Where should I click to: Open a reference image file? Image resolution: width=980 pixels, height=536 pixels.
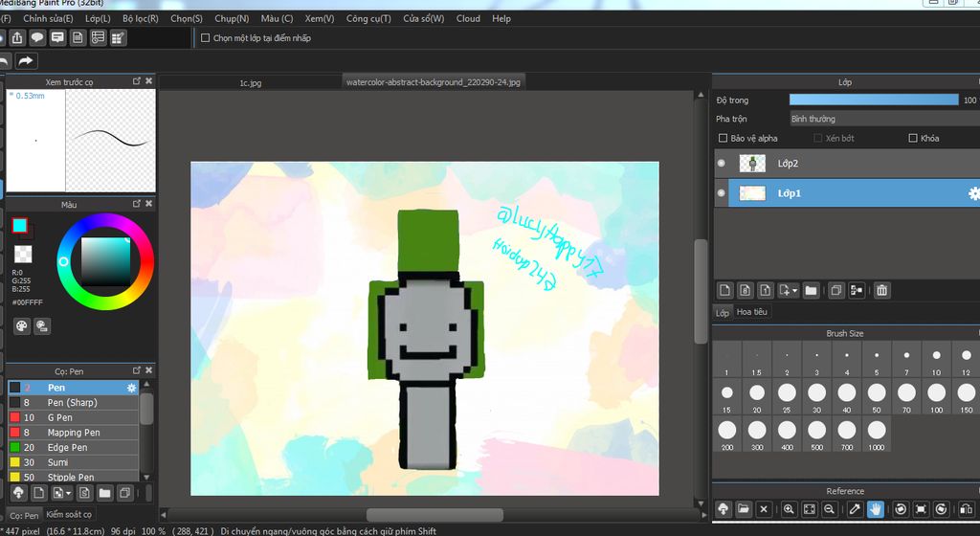(x=743, y=509)
